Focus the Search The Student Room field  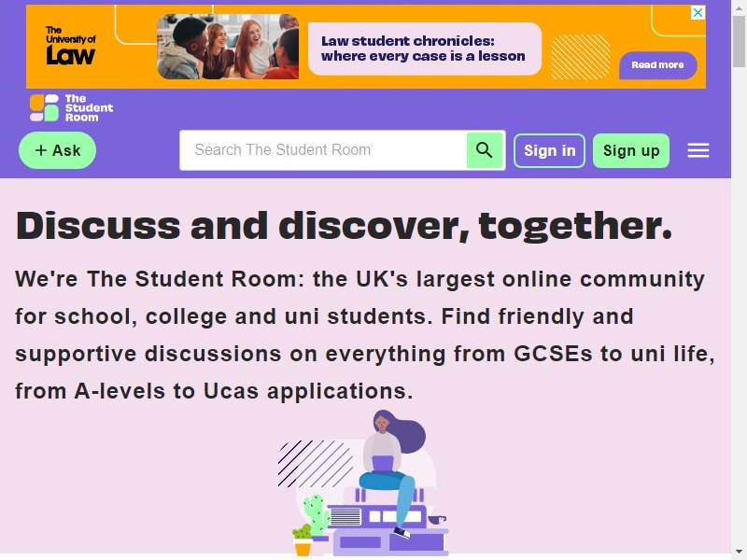coord(323,150)
